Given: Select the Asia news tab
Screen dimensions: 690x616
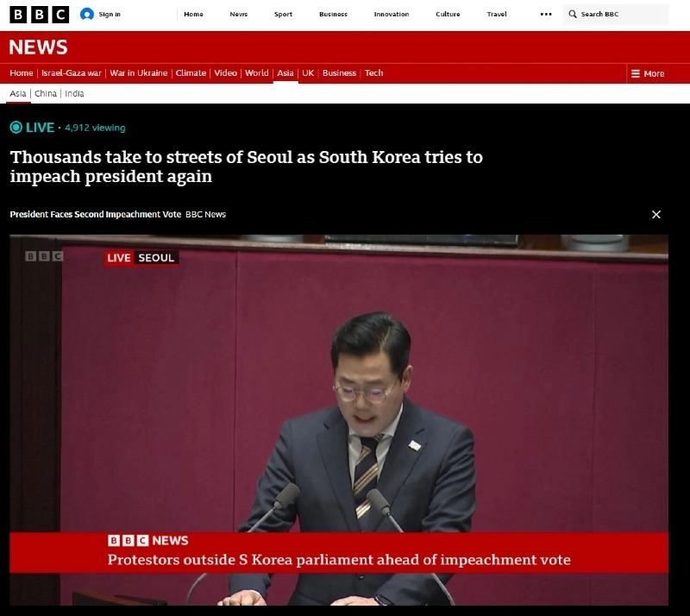Looking at the screenshot, I should [285, 73].
